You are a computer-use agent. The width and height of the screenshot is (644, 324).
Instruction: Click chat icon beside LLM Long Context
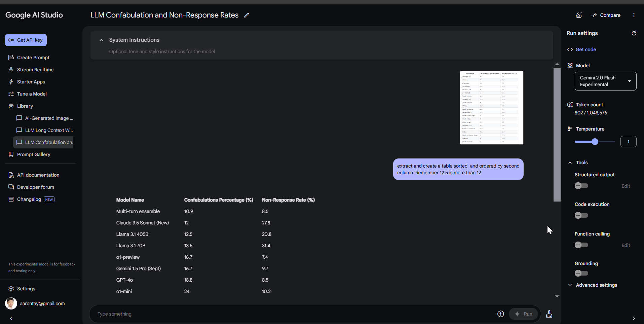click(x=19, y=130)
